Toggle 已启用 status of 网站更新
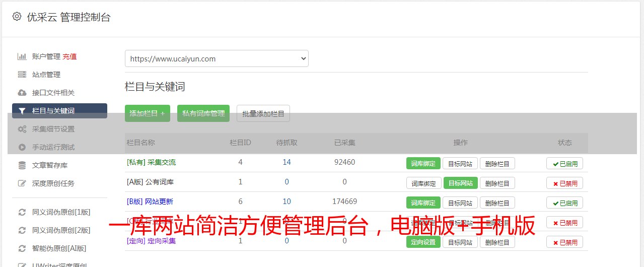 565,203
